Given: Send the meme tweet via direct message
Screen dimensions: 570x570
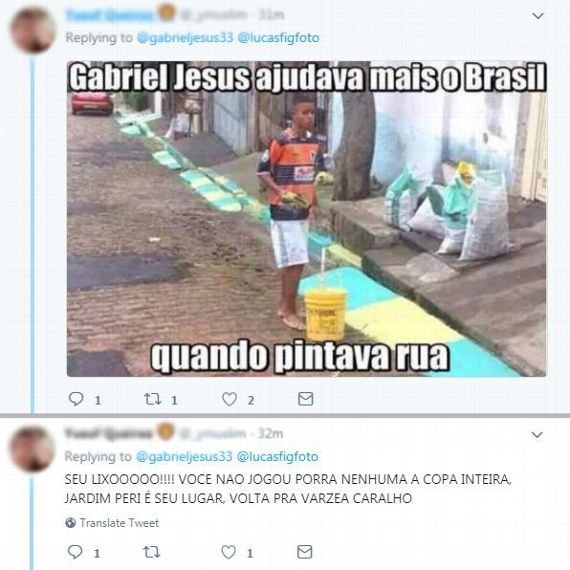Looking at the screenshot, I should click(305, 398).
